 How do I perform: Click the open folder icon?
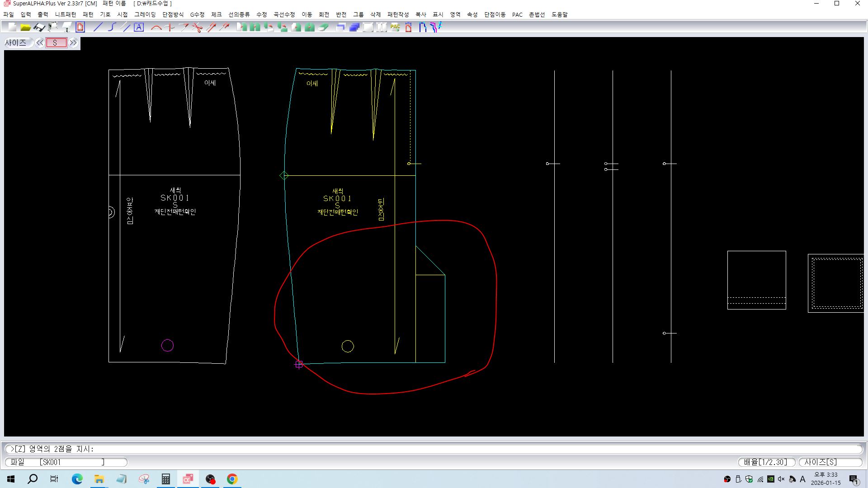(x=26, y=28)
